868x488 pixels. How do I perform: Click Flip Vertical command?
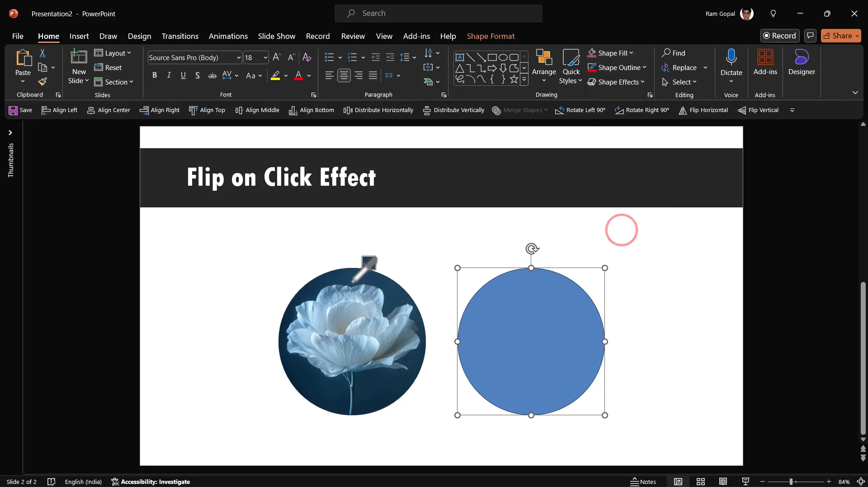pyautogui.click(x=758, y=110)
